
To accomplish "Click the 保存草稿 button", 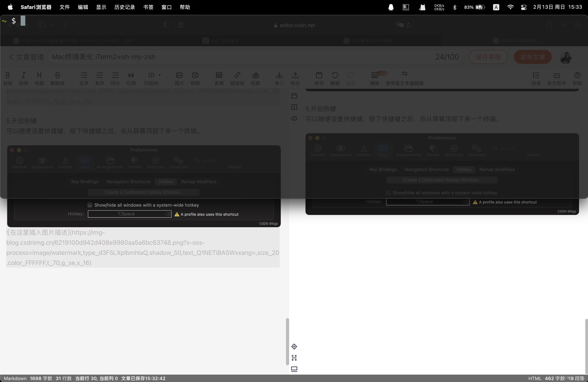I will point(488,57).
